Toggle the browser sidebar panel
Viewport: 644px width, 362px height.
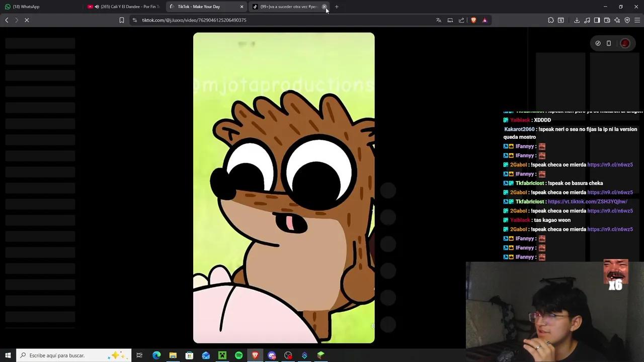coord(597,20)
